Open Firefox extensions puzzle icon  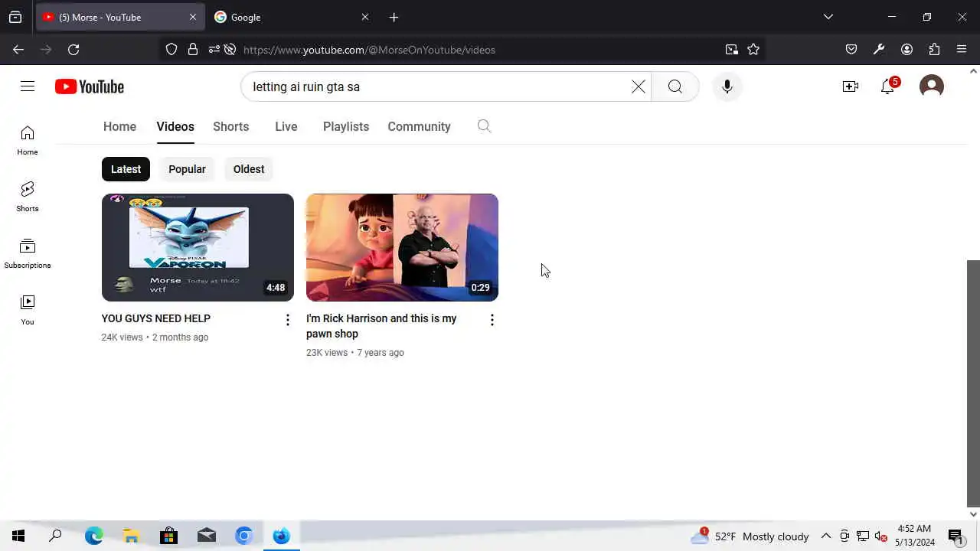[x=934, y=50]
